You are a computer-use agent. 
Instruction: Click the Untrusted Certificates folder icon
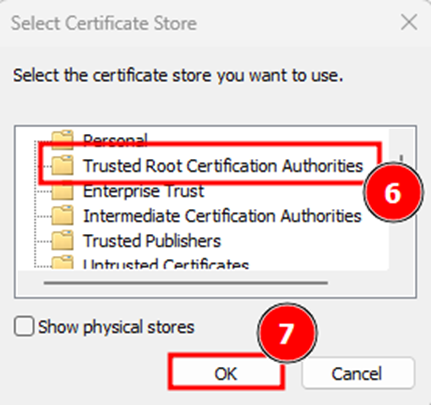(x=62, y=262)
